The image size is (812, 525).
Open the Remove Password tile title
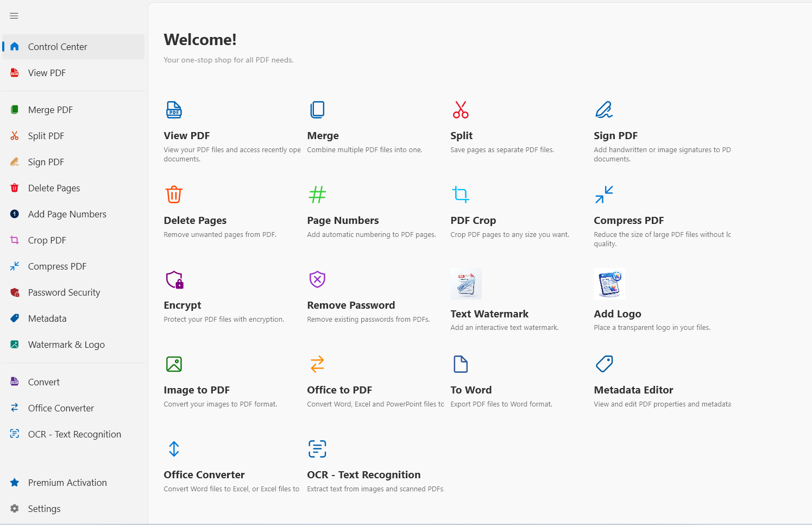click(x=351, y=305)
